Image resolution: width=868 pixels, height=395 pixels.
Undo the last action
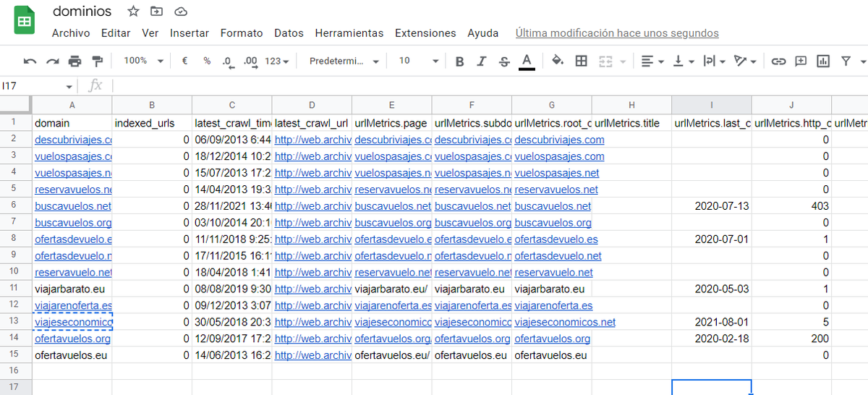[x=30, y=61]
